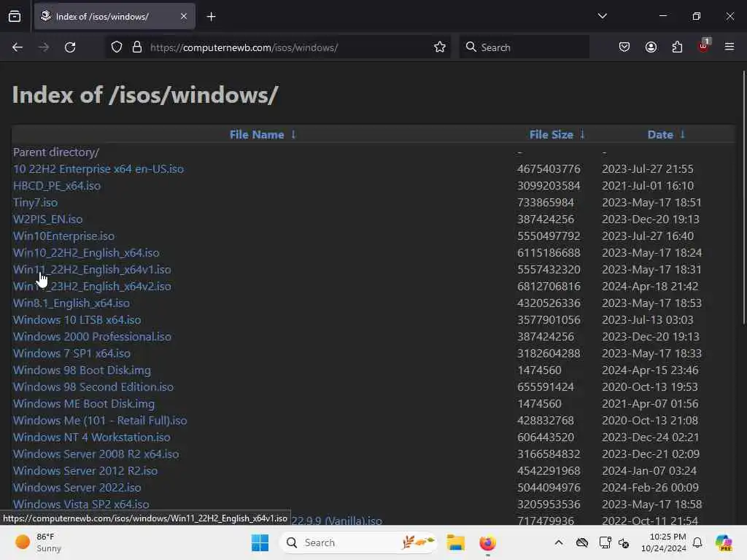Click the Tiny7.iso link
The image size is (747, 560).
click(35, 203)
